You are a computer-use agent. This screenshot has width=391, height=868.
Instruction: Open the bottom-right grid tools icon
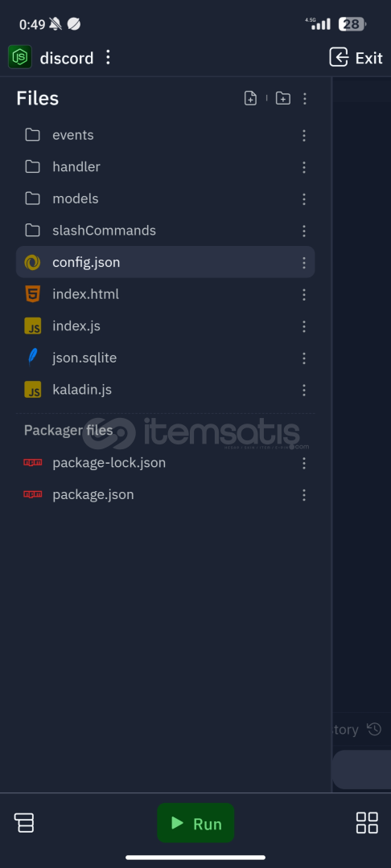point(367,823)
